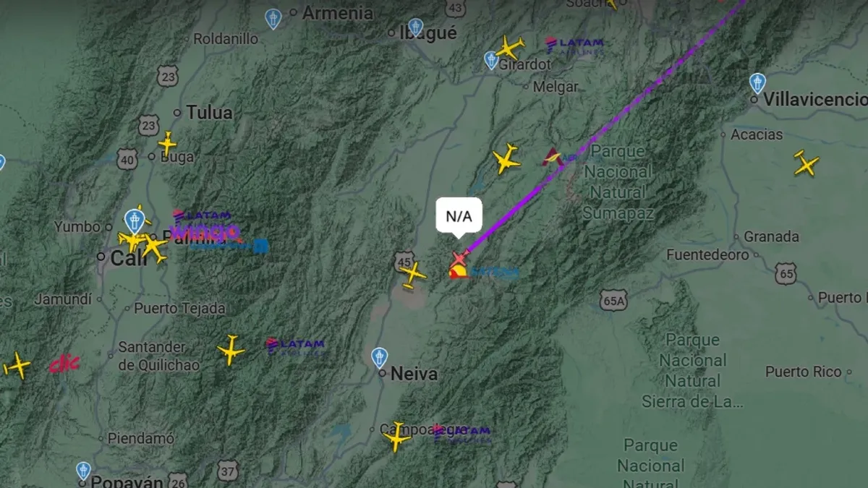Open the Neiva airport pin
This screenshot has width=868, height=488.
tap(379, 357)
